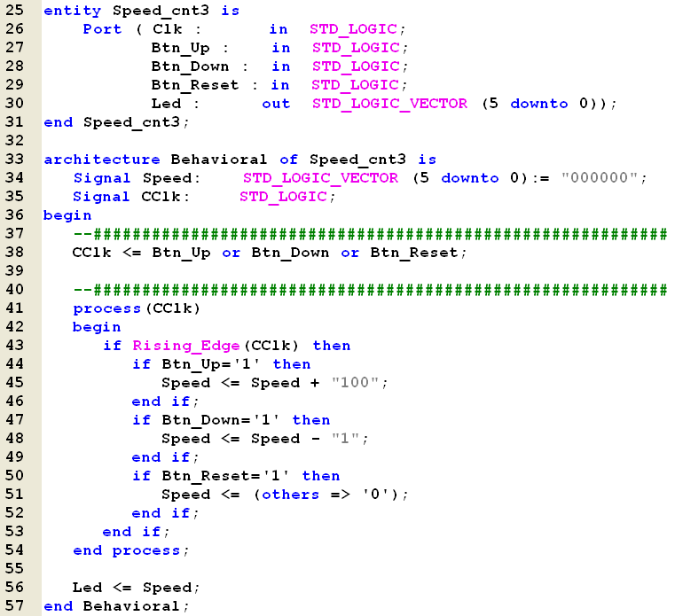Click 'Led <= Speed;' on line 56

coord(136,588)
